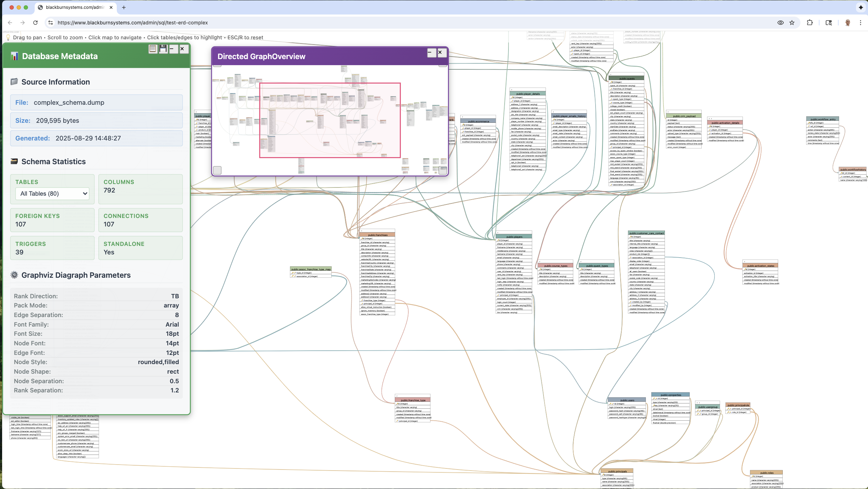Open a new browser tab
This screenshot has width=868, height=489.
123,7
